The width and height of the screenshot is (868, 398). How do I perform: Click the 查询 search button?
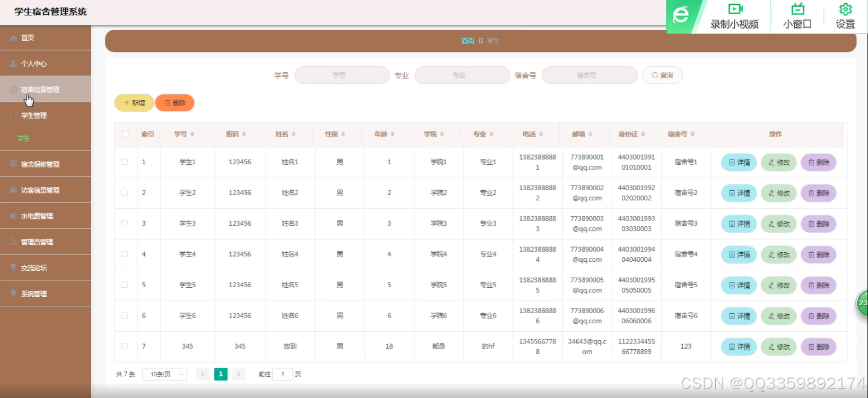click(662, 75)
